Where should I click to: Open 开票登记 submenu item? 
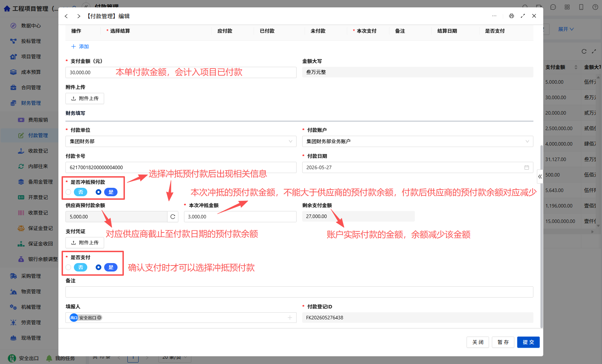click(38, 197)
